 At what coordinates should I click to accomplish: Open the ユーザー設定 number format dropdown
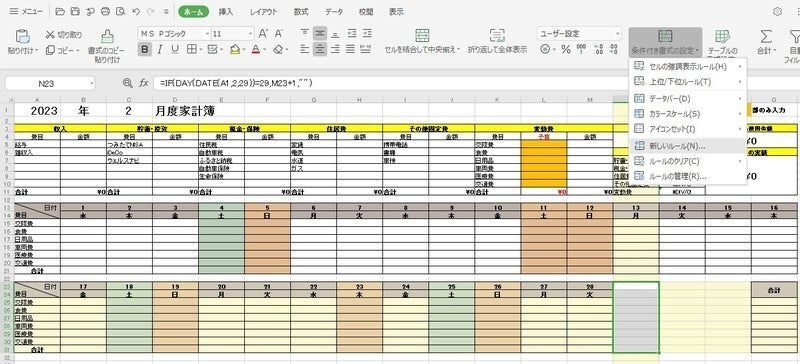tap(579, 34)
